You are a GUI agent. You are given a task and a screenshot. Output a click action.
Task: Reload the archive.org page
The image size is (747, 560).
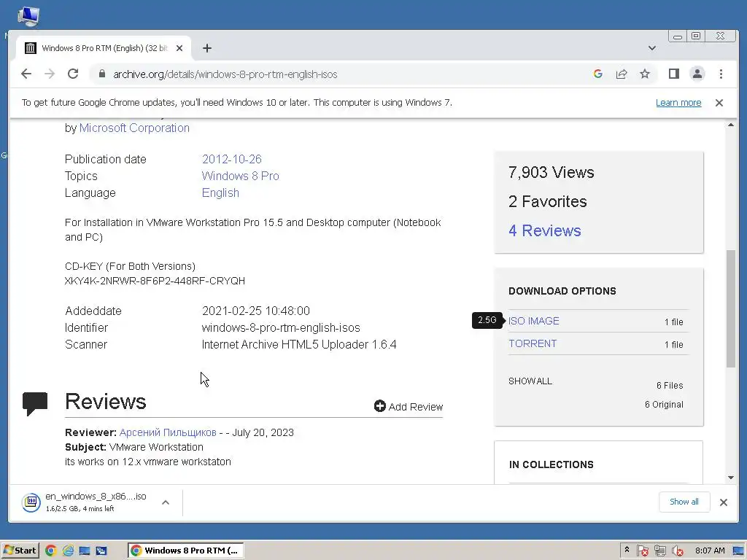pos(73,74)
